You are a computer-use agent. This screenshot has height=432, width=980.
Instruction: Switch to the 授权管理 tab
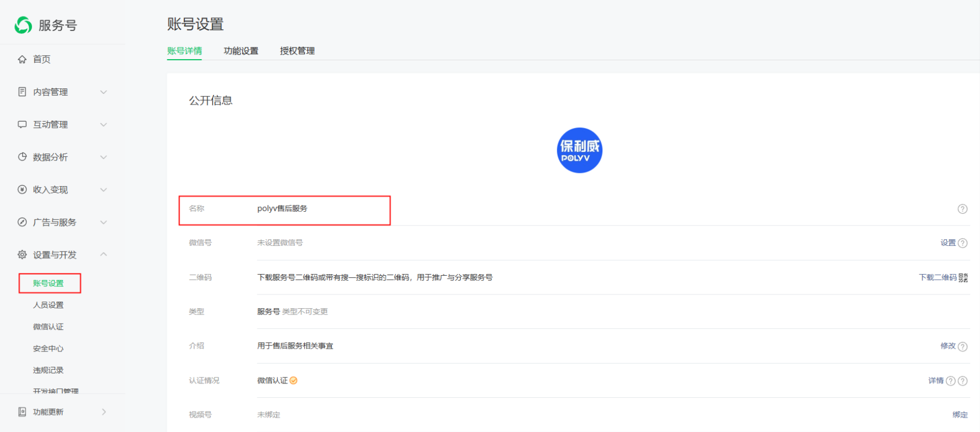[297, 51]
